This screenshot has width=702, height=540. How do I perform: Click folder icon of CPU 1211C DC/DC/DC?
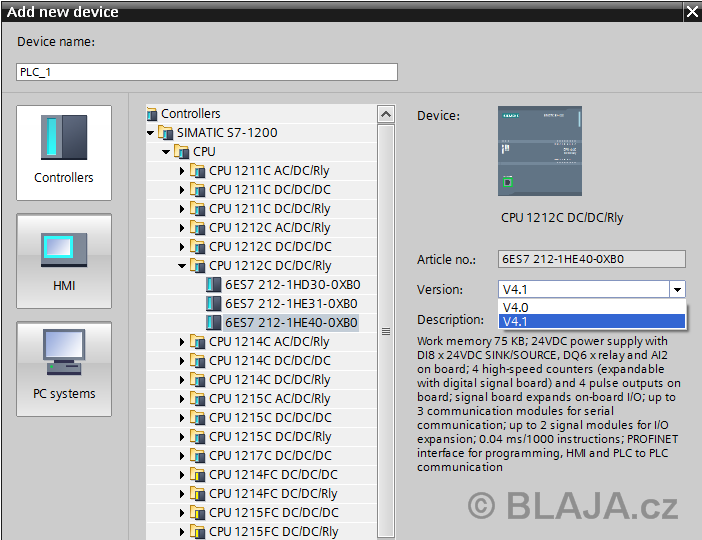[x=197, y=190]
